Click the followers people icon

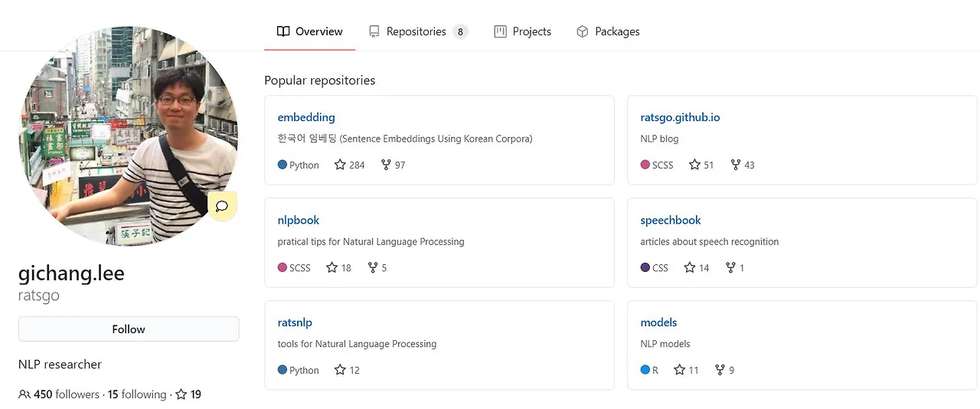click(x=24, y=394)
